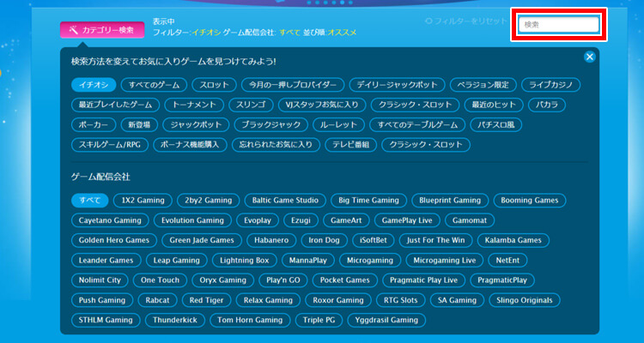Choose VJスタッフお気に入り filter

(322, 105)
